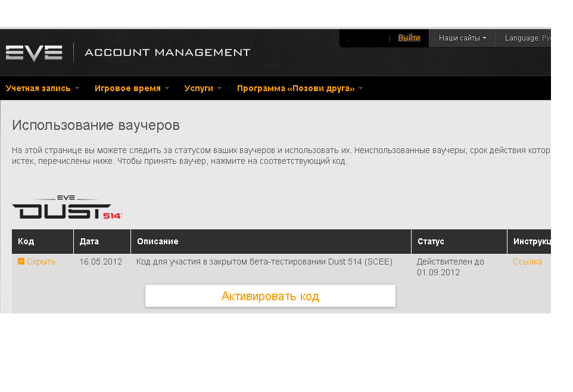Click Выйти to log out
This screenshot has width=573, height=392.
[409, 38]
